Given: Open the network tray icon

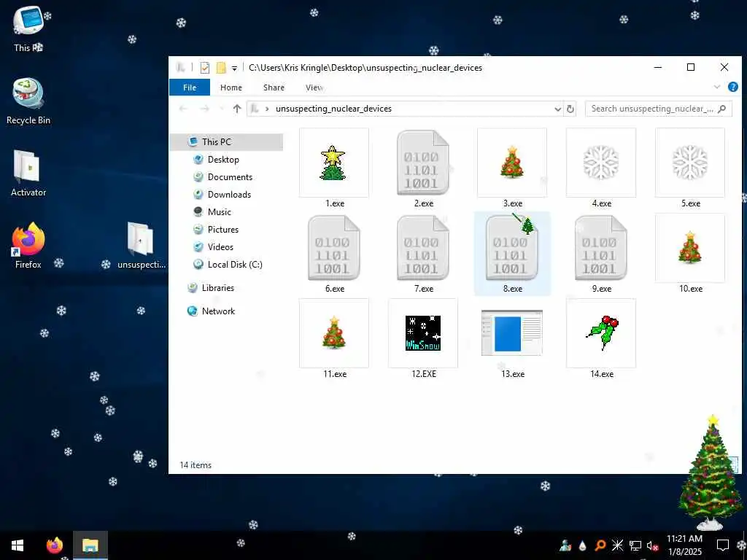Looking at the screenshot, I should (x=635, y=545).
